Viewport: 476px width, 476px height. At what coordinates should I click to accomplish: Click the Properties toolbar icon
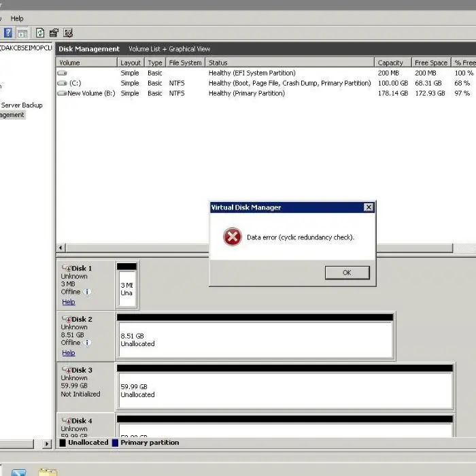[54, 33]
